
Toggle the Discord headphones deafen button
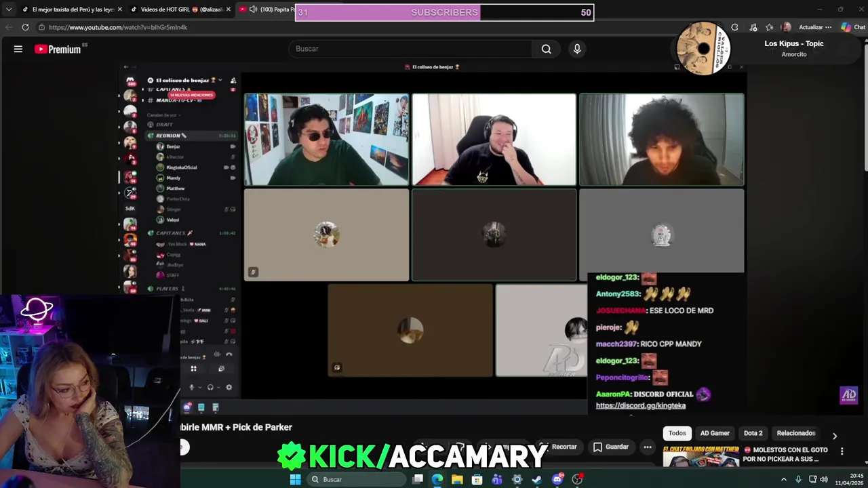tap(210, 388)
